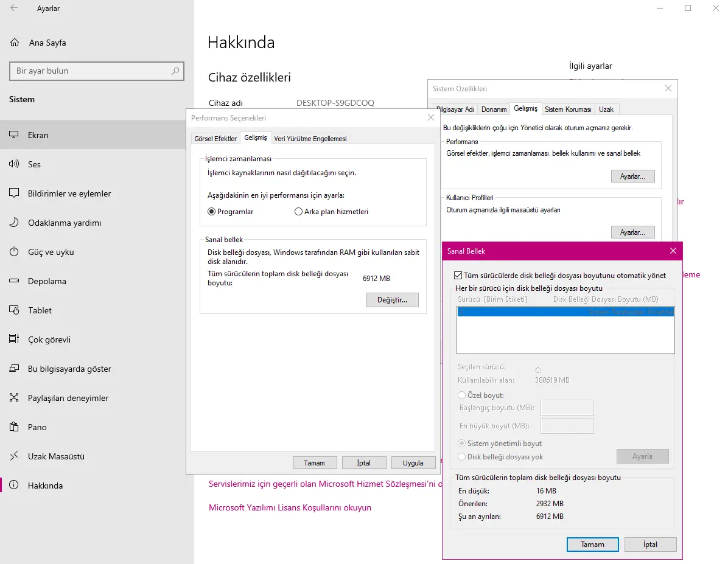
Task: Click device name DESKTOP-S9GDCOQ
Action: click(335, 103)
